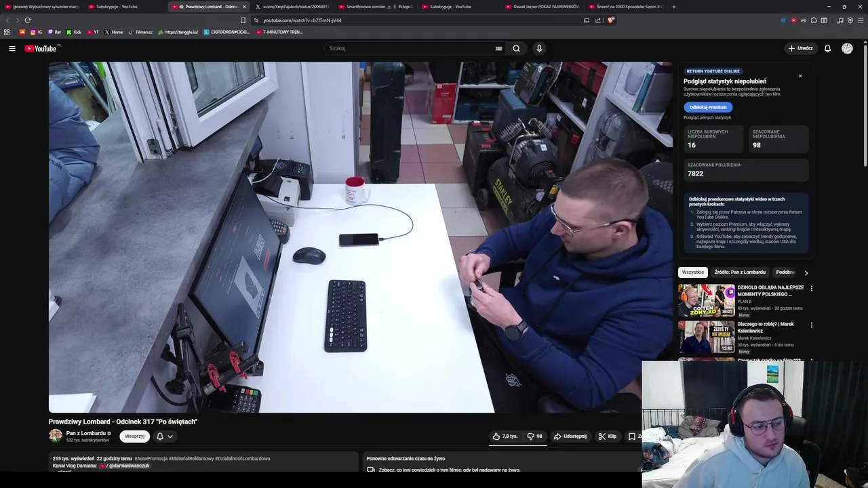Select the Wszystkie filter chip

coord(693,272)
